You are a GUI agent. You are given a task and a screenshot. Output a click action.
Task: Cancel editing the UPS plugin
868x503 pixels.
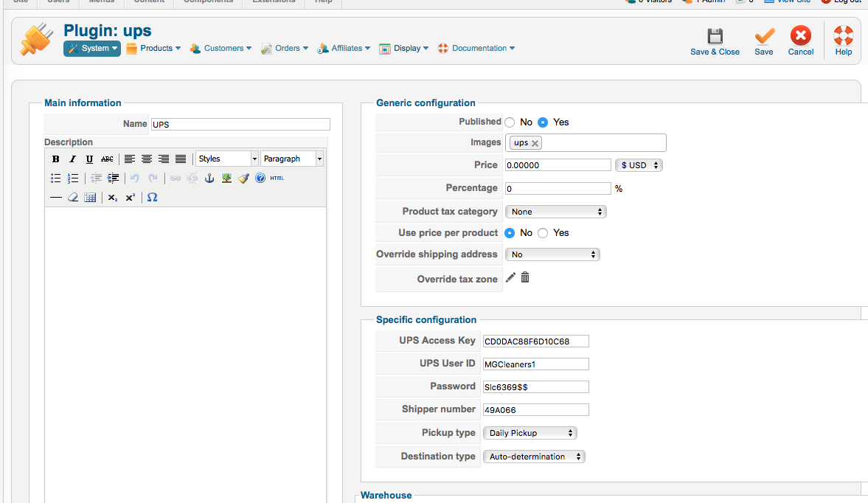[x=800, y=42]
